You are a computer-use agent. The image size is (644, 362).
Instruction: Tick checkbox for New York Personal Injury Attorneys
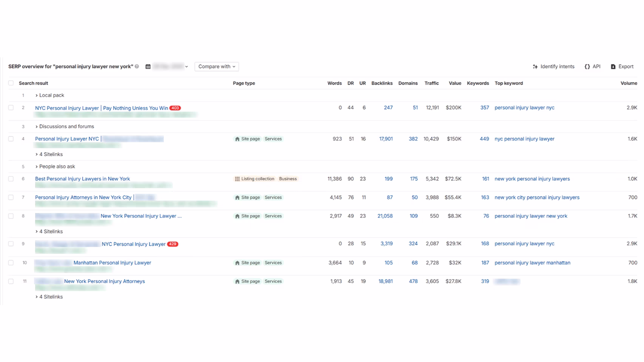point(11,281)
